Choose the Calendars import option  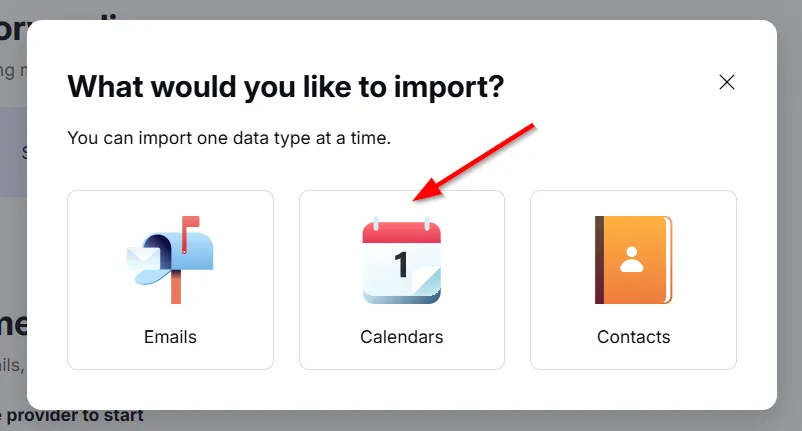point(401,280)
